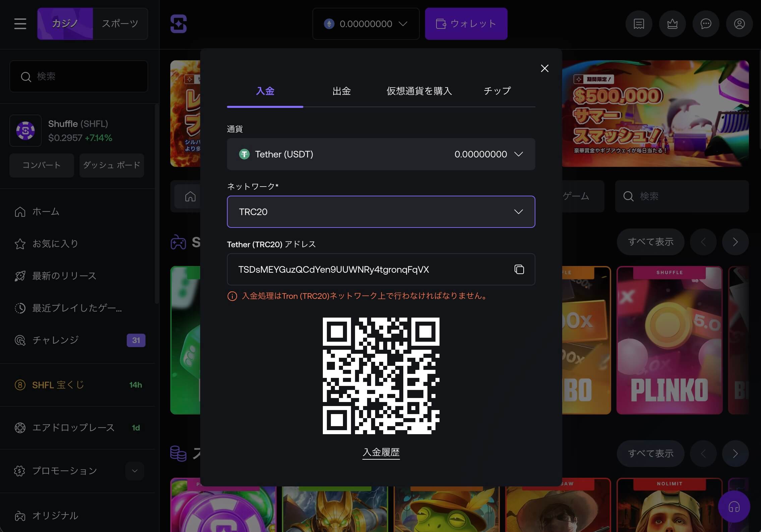Select the カジノ casino tab

click(x=65, y=24)
